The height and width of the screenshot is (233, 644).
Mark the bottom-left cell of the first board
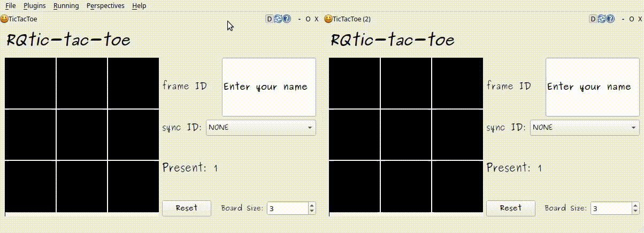(30, 187)
